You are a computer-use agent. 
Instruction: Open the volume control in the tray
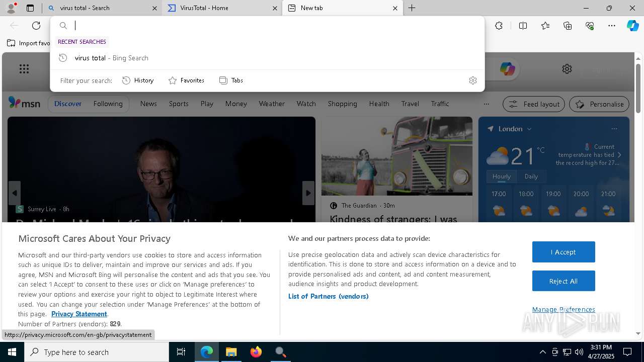point(579,352)
